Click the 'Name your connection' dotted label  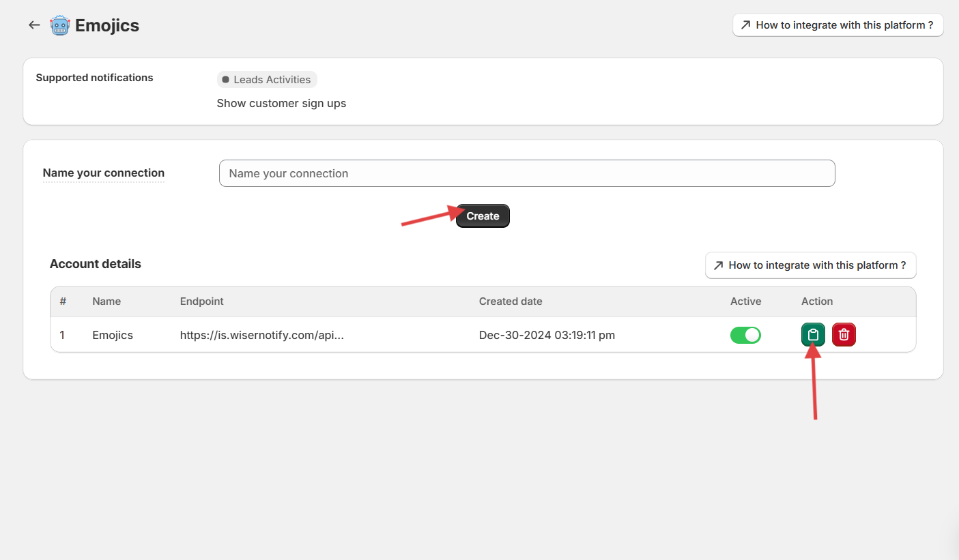pyautogui.click(x=104, y=173)
